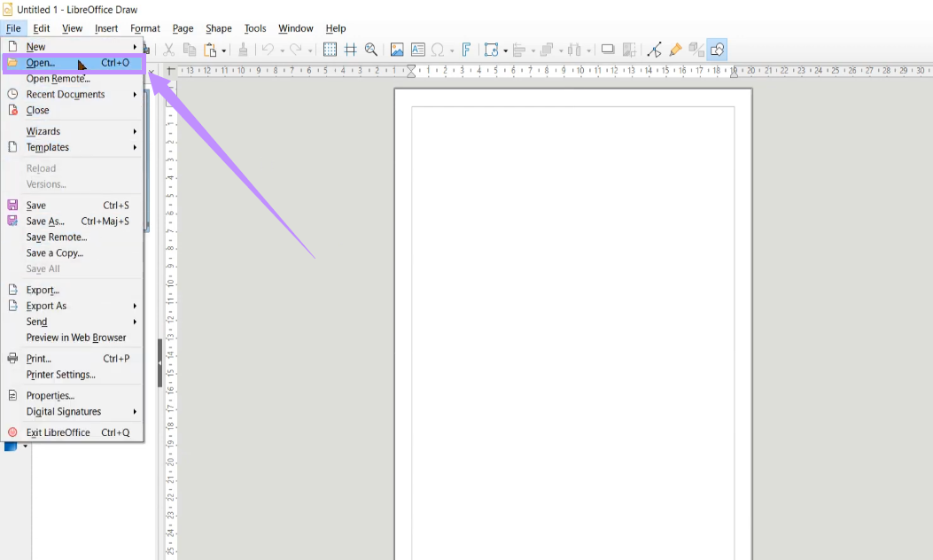Click the blue color swatch bottom left
This screenshot has width=933, height=560.
click(x=9, y=446)
